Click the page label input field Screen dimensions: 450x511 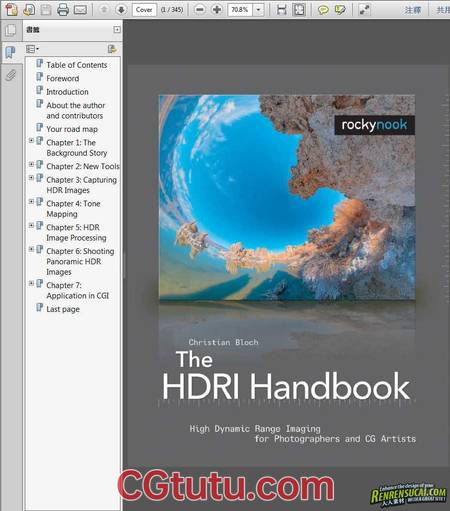coord(144,10)
